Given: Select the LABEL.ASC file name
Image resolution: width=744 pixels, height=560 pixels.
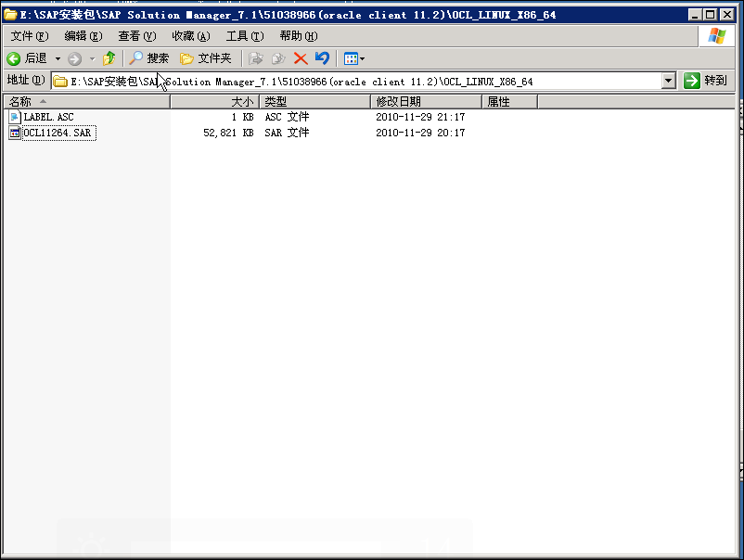Looking at the screenshot, I should (49, 117).
